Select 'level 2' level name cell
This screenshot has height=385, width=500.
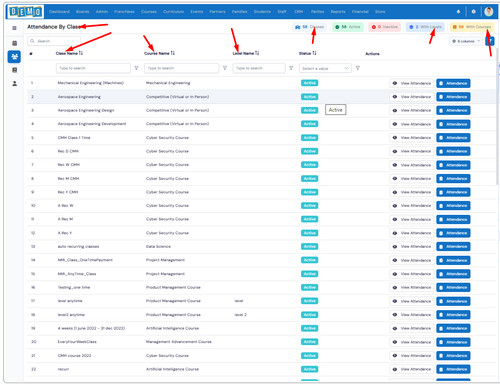coord(241,315)
